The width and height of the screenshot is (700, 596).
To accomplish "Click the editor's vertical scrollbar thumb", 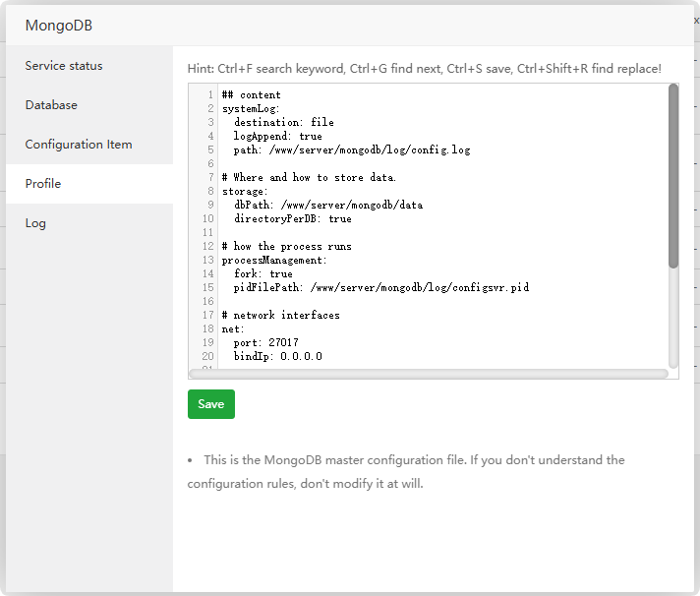I will [x=673, y=177].
